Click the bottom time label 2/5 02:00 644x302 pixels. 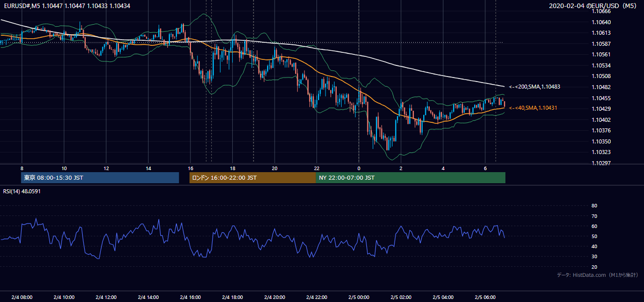tap(401, 297)
